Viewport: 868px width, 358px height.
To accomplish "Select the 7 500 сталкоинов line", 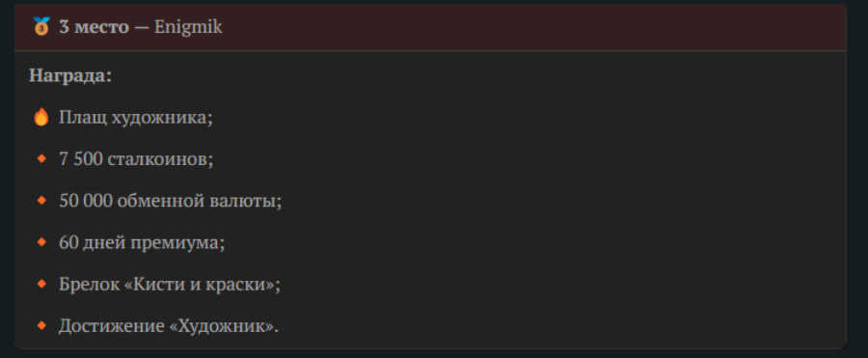I will tap(136, 159).
